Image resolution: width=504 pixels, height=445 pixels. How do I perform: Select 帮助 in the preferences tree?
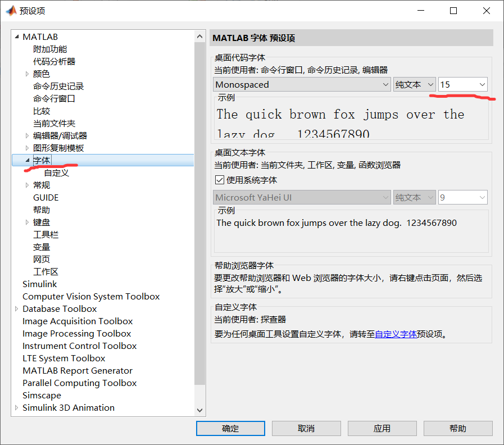pos(42,210)
